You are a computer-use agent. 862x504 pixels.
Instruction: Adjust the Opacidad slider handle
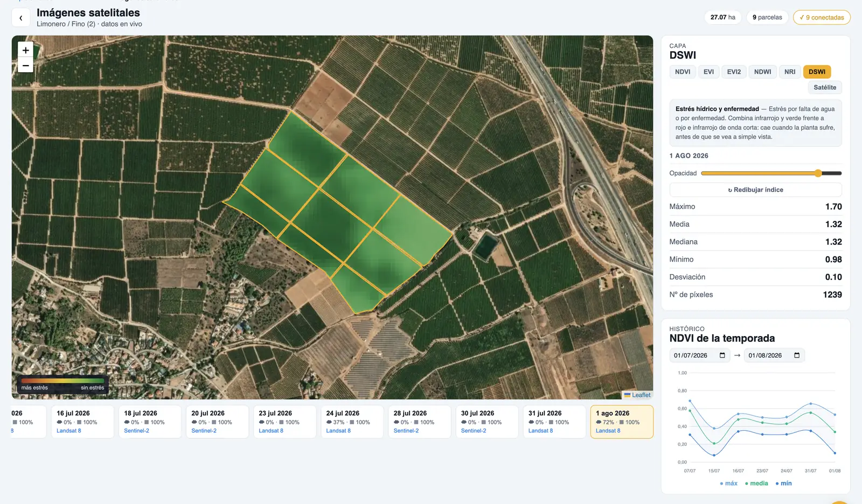point(818,173)
